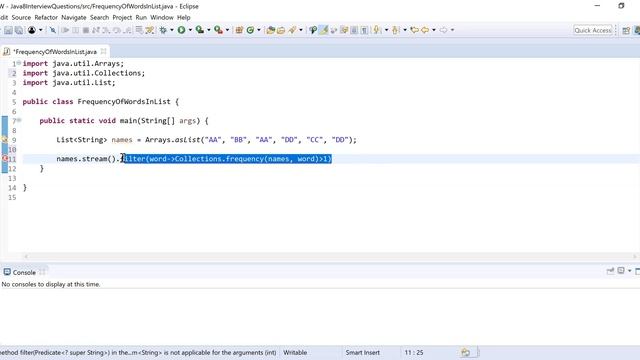The height and width of the screenshot is (360, 640).
Task: Toggle Show Whitespace Characters icon
Action: tap(364, 30)
